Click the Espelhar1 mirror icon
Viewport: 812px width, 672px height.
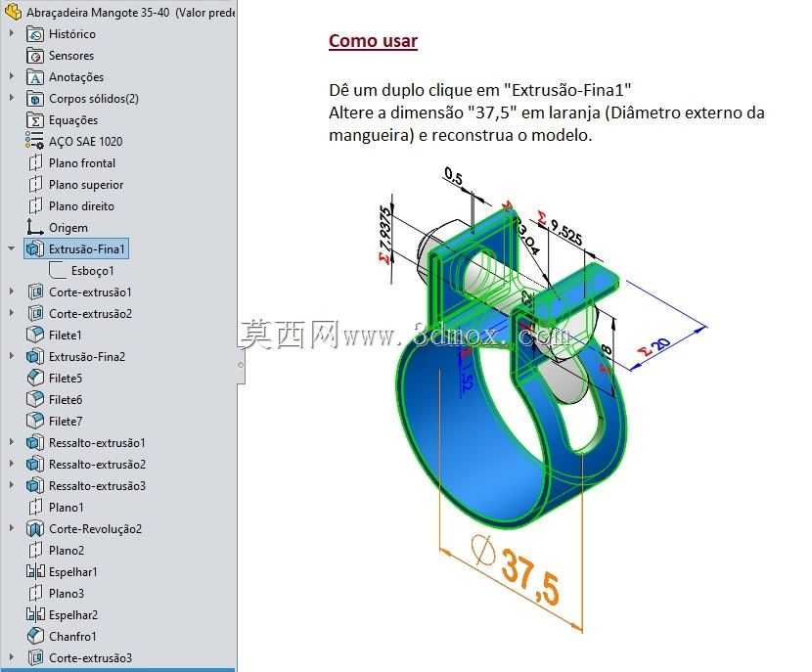click(34, 571)
